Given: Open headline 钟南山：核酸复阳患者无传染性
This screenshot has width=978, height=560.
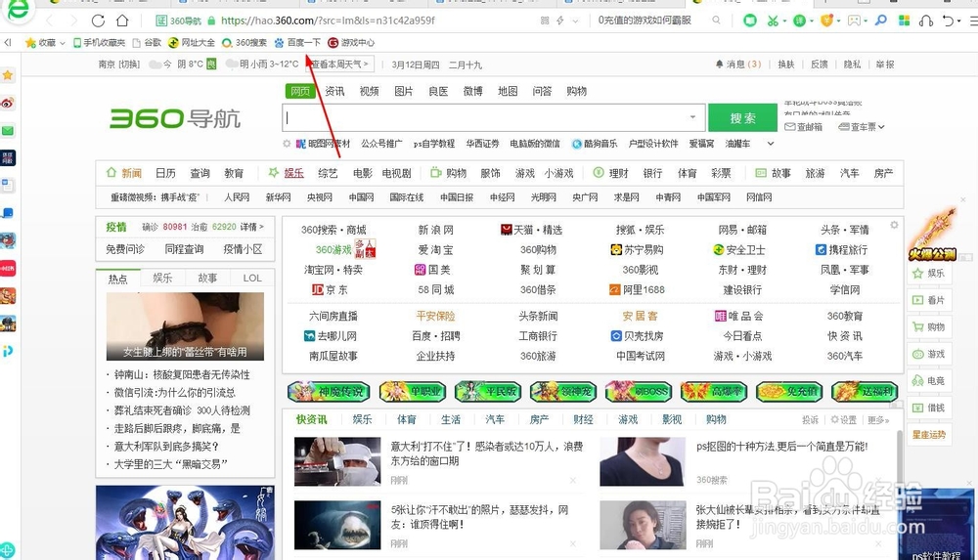Looking at the screenshot, I should point(182,374).
